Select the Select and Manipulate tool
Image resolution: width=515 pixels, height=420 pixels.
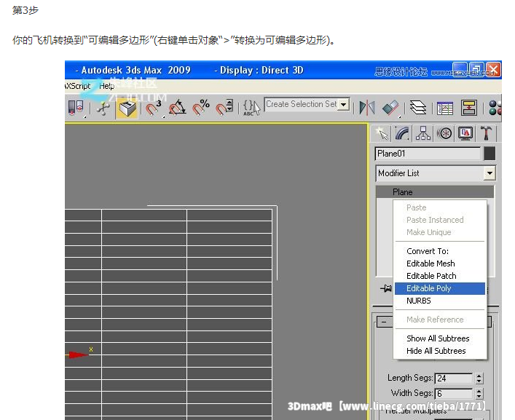(x=103, y=108)
